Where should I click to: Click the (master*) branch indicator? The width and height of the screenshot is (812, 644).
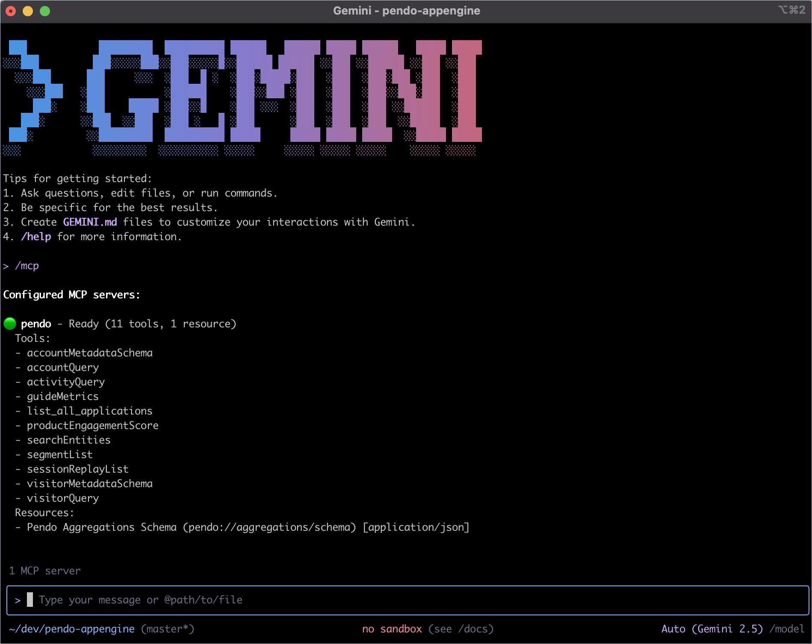pyautogui.click(x=168, y=629)
